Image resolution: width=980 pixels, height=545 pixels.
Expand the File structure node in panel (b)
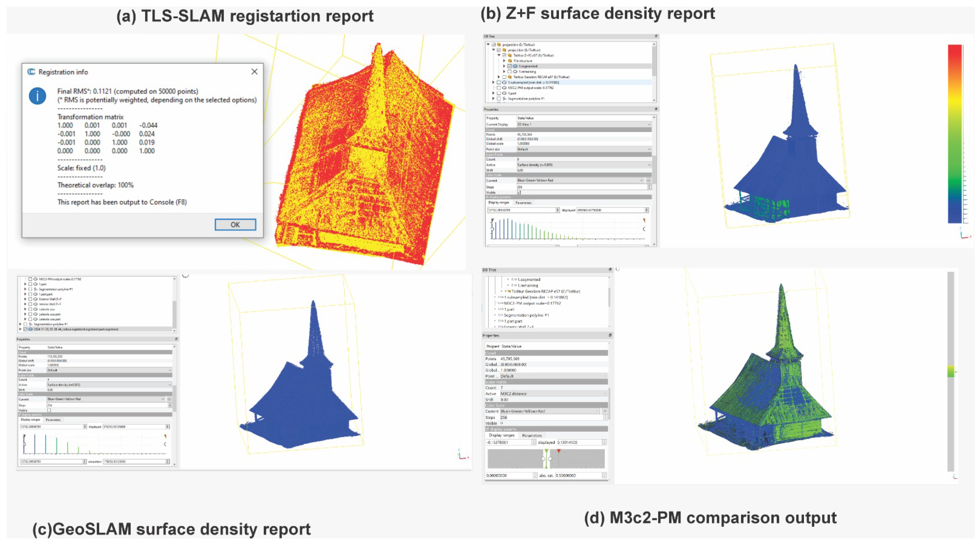click(x=504, y=61)
